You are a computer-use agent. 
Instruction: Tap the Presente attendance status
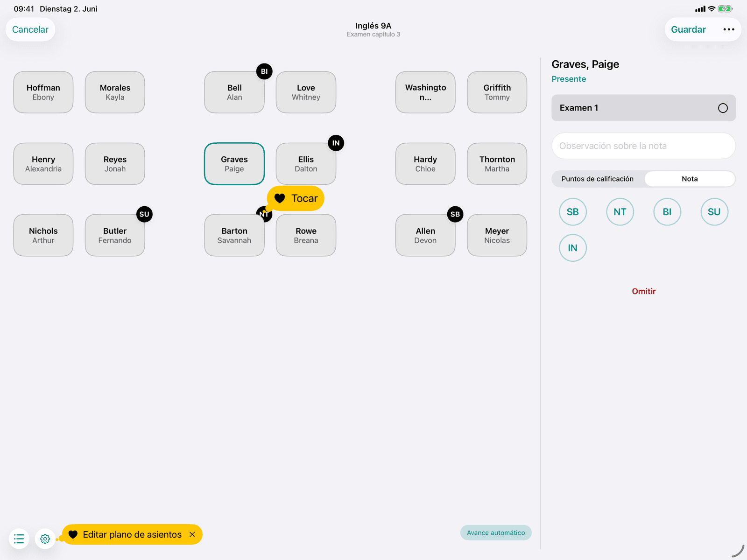point(569,79)
